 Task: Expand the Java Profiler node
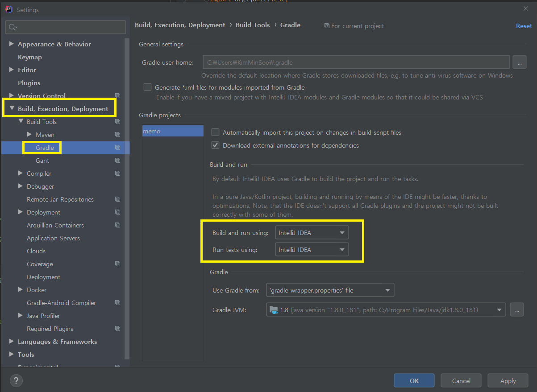[21, 316]
